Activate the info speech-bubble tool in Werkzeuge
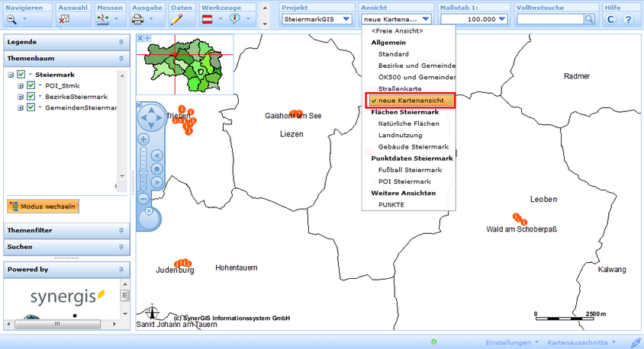This screenshot has width=644, height=349. 235,19
